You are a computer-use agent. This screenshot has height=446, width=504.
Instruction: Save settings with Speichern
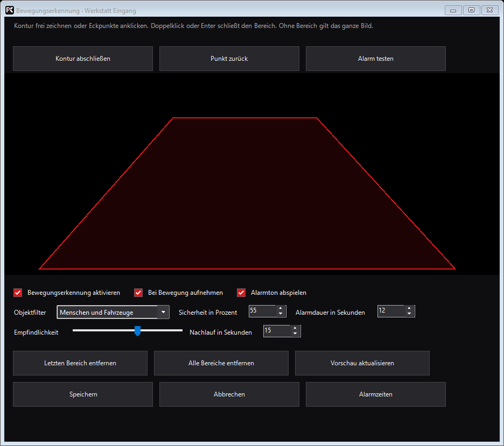point(83,394)
